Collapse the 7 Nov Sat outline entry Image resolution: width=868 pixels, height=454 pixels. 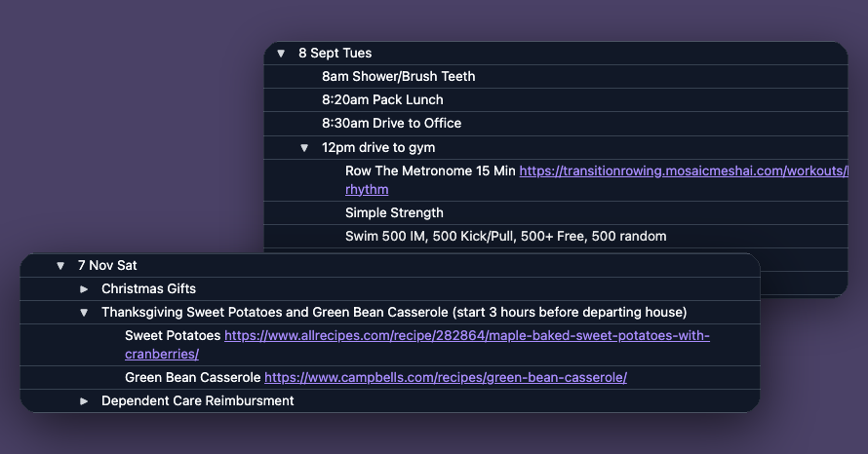pos(60,266)
